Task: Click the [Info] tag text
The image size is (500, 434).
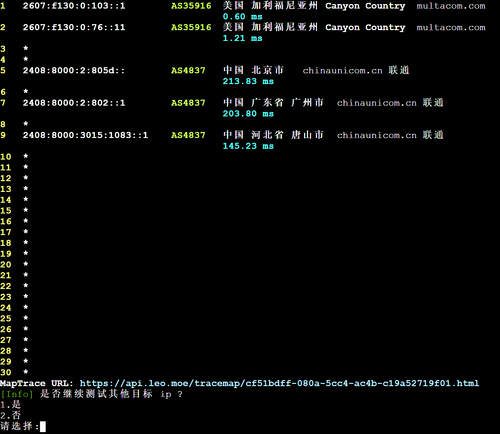Action: tap(17, 394)
